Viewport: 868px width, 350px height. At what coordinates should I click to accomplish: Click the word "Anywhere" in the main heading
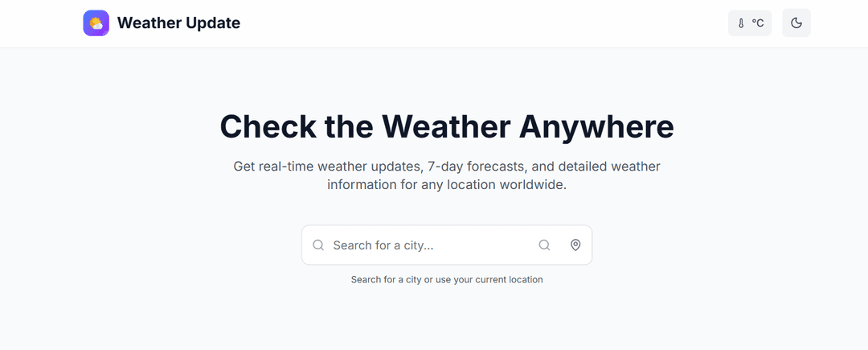[x=596, y=127]
